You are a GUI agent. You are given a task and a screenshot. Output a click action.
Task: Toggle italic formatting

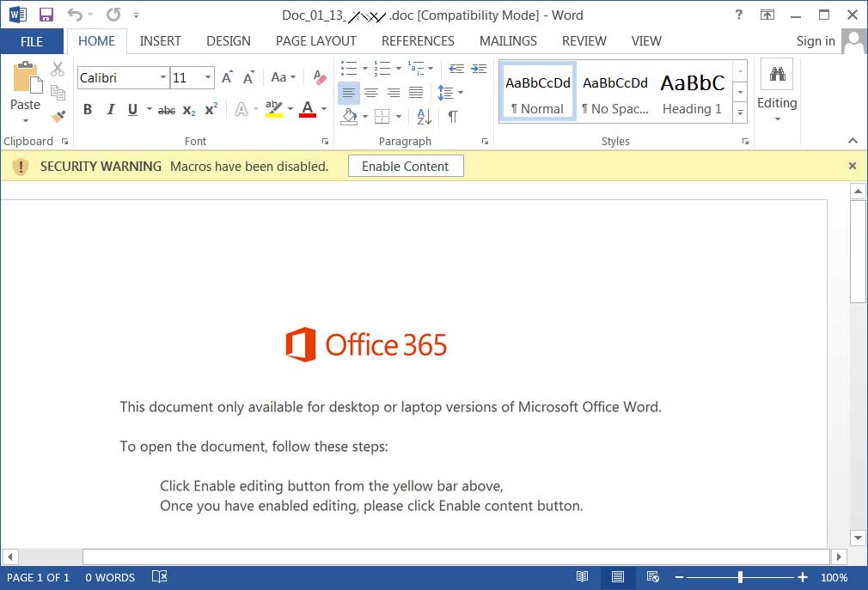[111, 109]
